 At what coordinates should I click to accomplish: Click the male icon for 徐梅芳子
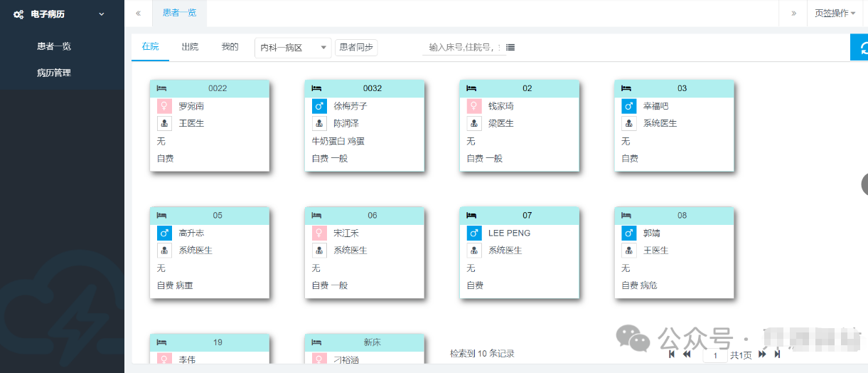(319, 106)
